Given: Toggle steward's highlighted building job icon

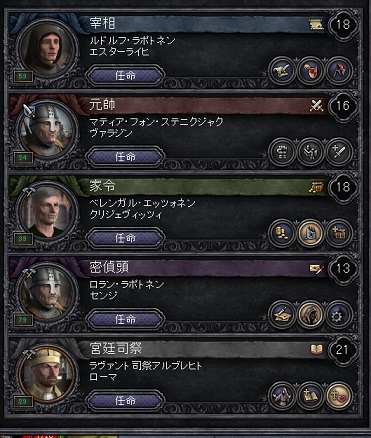Looking at the screenshot, I should point(310,233).
